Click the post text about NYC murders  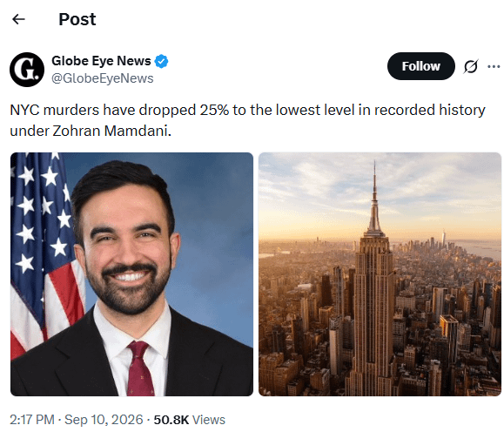pos(247,120)
